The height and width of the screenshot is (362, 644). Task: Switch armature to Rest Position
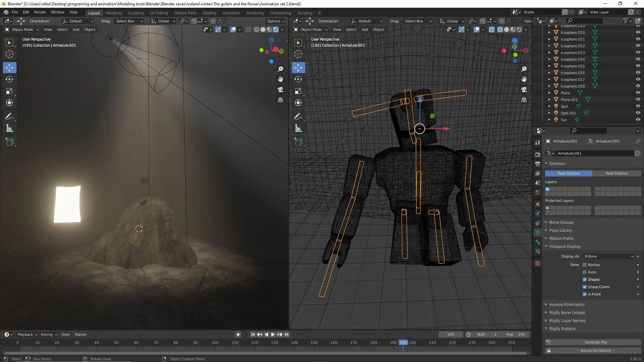(618, 173)
